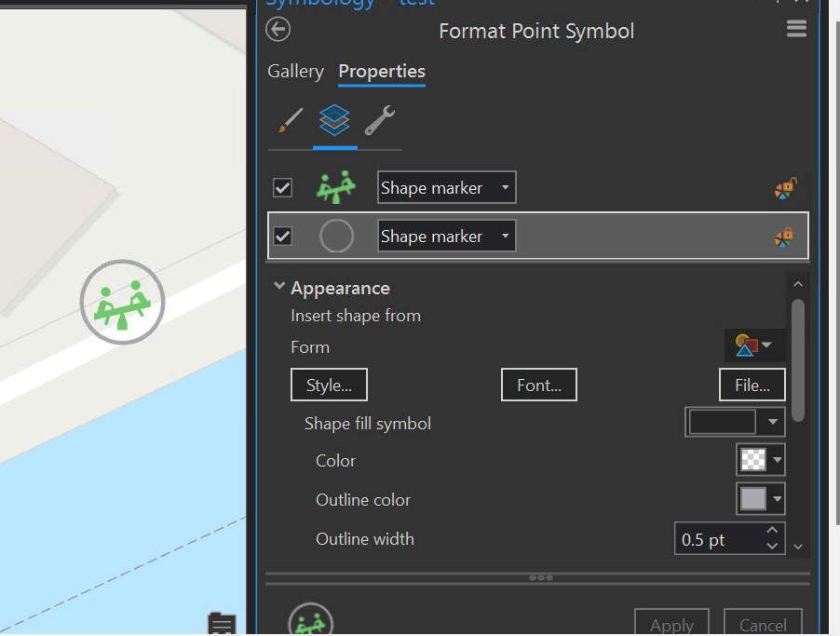Screen dimensions: 840x636
Task: Switch to the Gallery tab
Action: (295, 71)
